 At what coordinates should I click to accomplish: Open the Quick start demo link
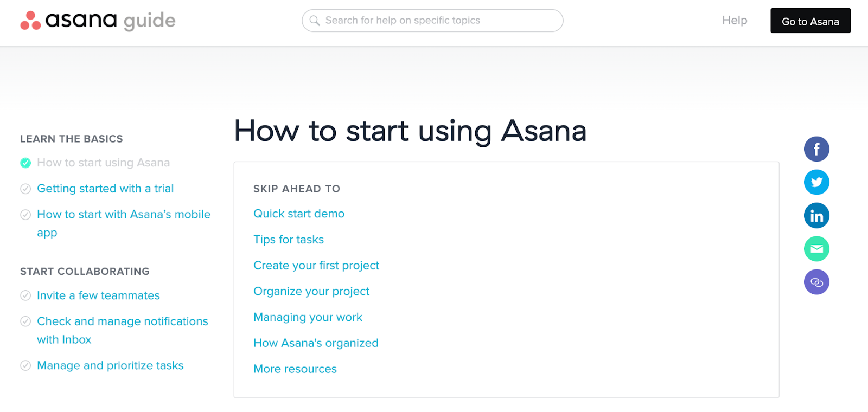click(x=298, y=213)
